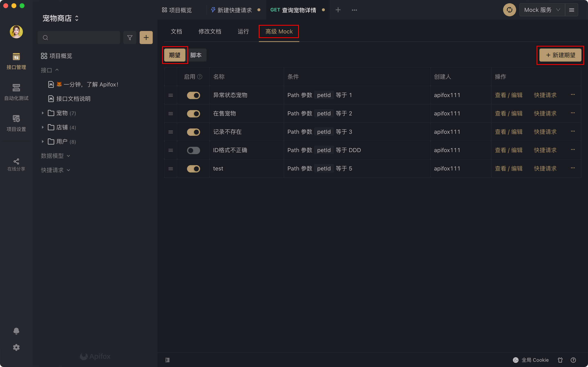Image resolution: width=588 pixels, height=367 pixels.
Task: Click the filter funnel icon
Action: [x=130, y=38]
